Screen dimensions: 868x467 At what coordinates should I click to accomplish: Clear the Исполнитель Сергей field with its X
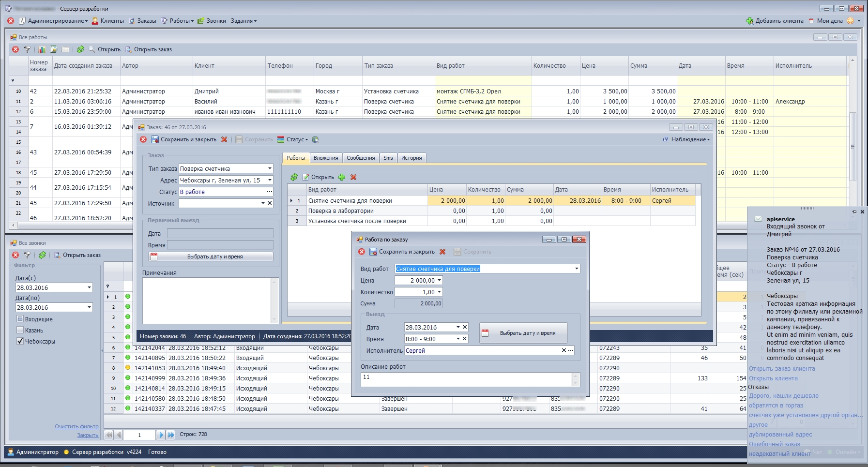tap(563, 350)
